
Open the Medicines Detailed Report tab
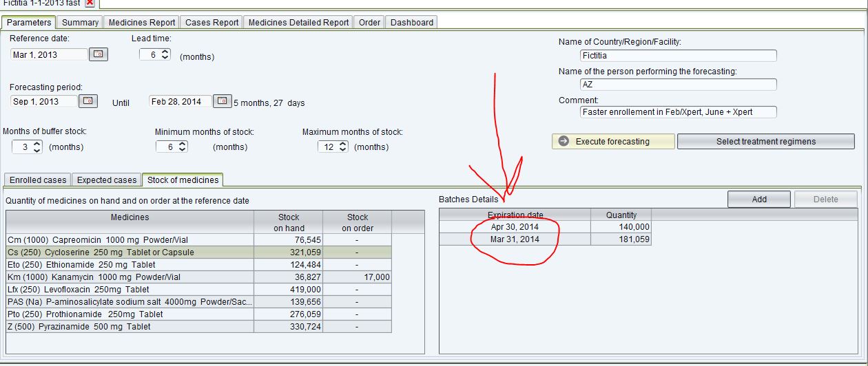298,22
